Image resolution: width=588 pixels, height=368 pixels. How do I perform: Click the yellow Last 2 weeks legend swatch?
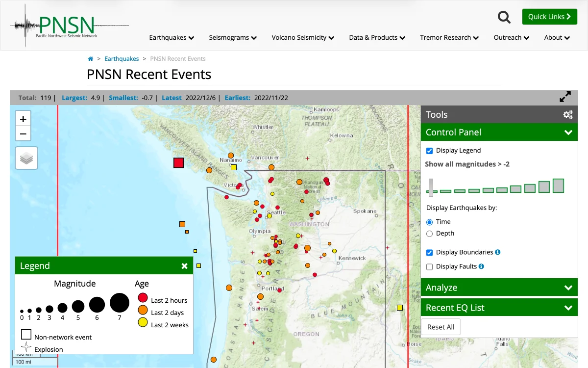(x=143, y=322)
